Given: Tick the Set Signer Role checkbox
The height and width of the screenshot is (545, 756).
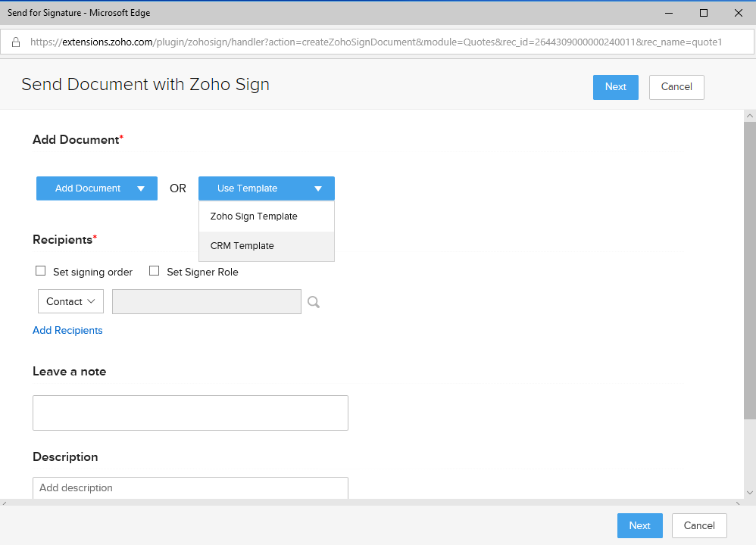Looking at the screenshot, I should click(x=155, y=271).
